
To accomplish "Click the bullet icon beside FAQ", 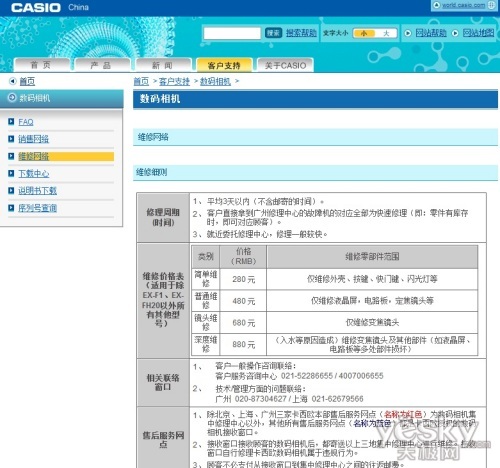I will pyautogui.click(x=11, y=121).
